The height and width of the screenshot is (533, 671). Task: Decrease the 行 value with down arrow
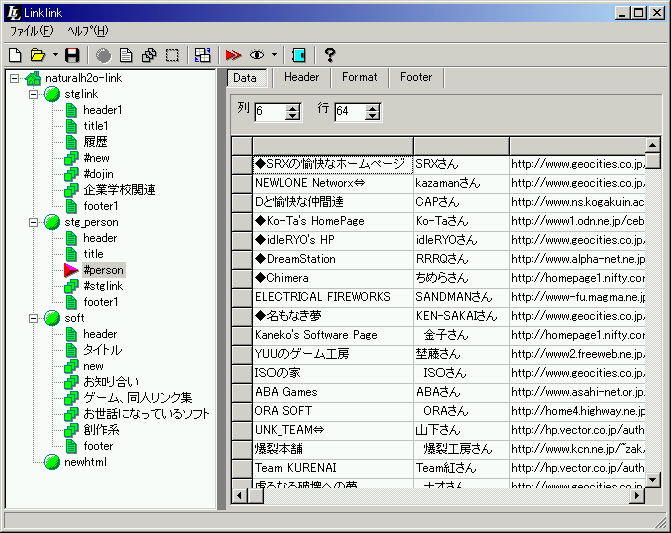pos(373,116)
